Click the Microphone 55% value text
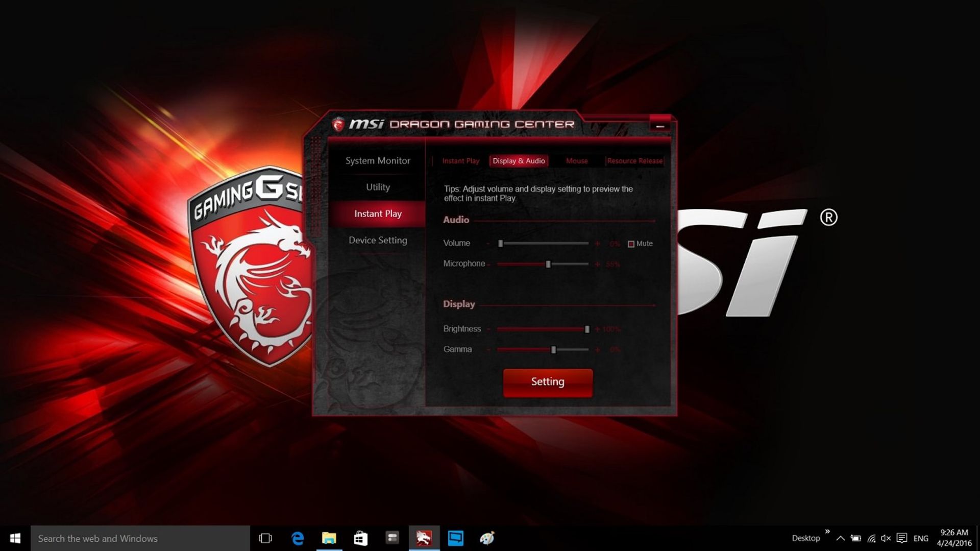Screen dimensions: 980x551 tap(613, 265)
